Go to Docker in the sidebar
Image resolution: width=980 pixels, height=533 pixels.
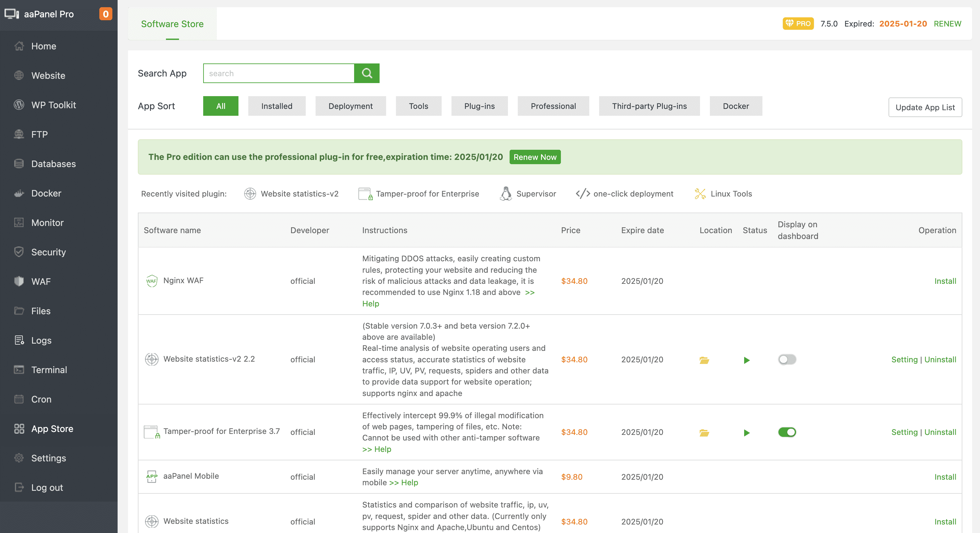(46, 193)
